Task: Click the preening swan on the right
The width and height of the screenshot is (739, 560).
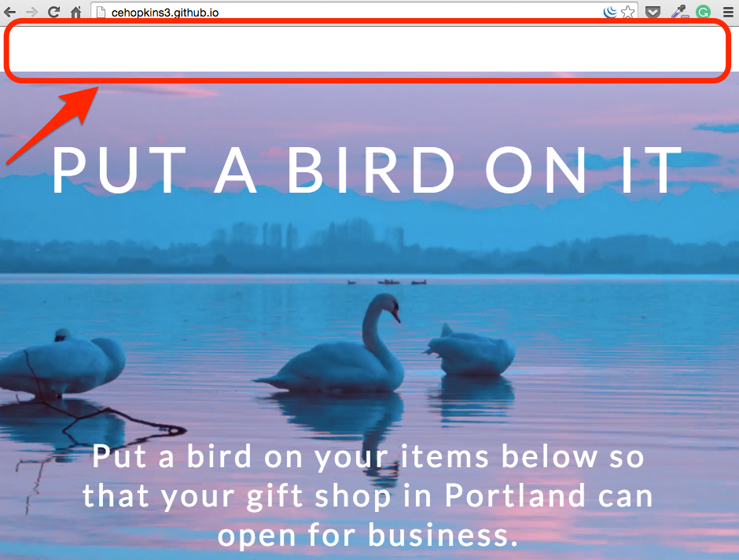Action: point(469,350)
